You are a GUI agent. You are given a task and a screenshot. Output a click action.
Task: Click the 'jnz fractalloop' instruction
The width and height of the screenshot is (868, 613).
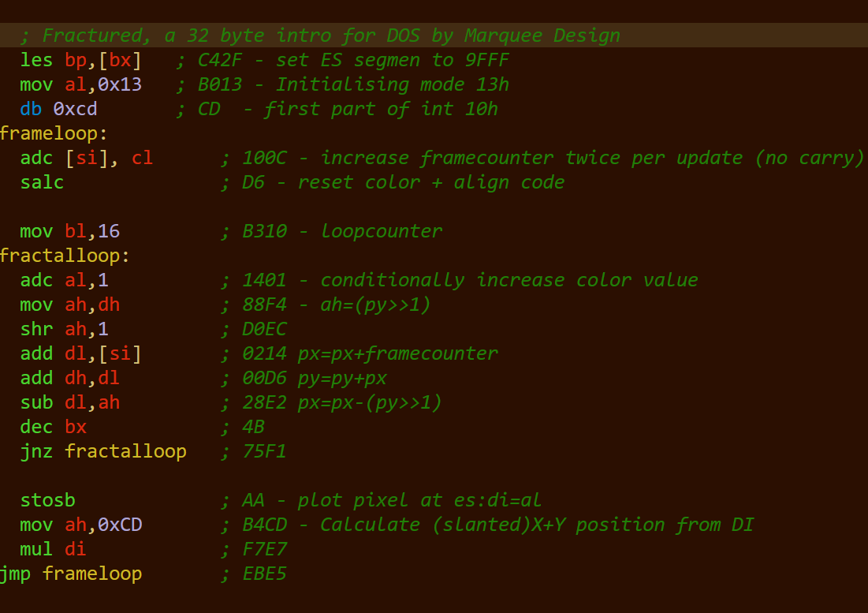pyautogui.click(x=103, y=451)
